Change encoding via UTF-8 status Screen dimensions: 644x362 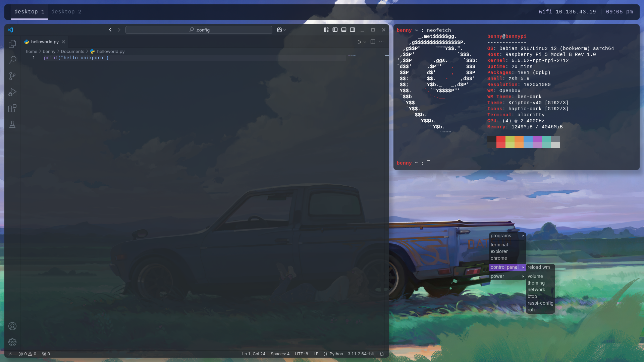point(302,354)
